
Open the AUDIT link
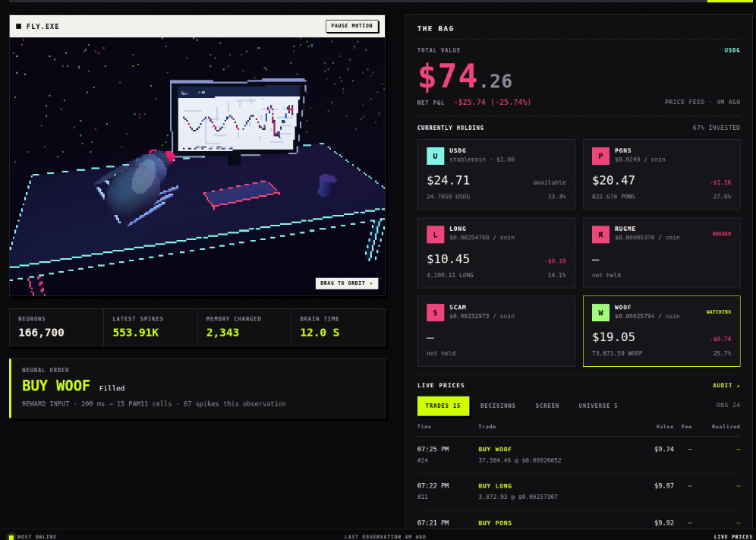pyautogui.click(x=726, y=386)
